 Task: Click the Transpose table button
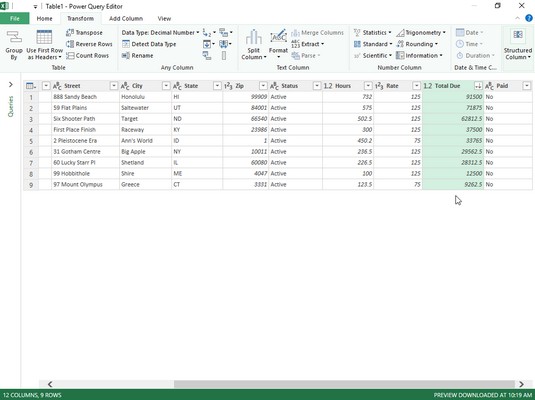pyautogui.click(x=84, y=33)
